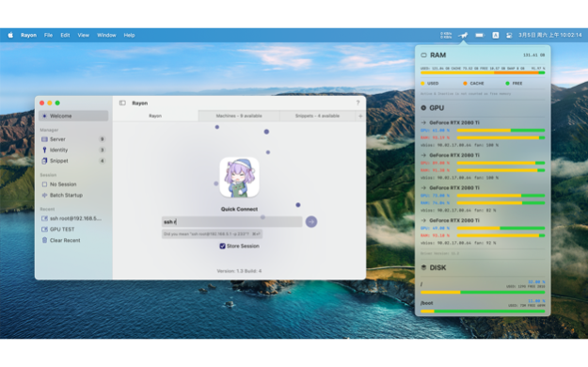Click the Quick Connect ssh input field
This screenshot has height=367, width=588.
(x=231, y=222)
